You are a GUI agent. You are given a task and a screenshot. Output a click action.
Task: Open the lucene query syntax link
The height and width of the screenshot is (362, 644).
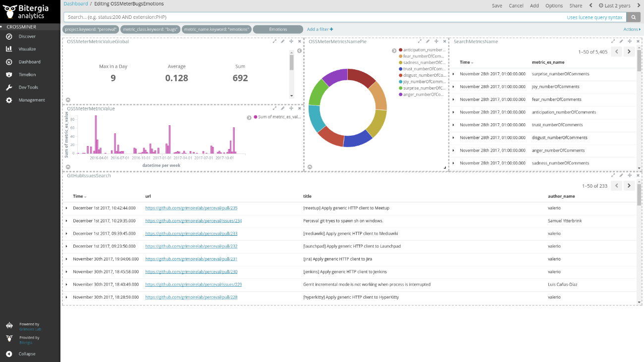(594, 17)
